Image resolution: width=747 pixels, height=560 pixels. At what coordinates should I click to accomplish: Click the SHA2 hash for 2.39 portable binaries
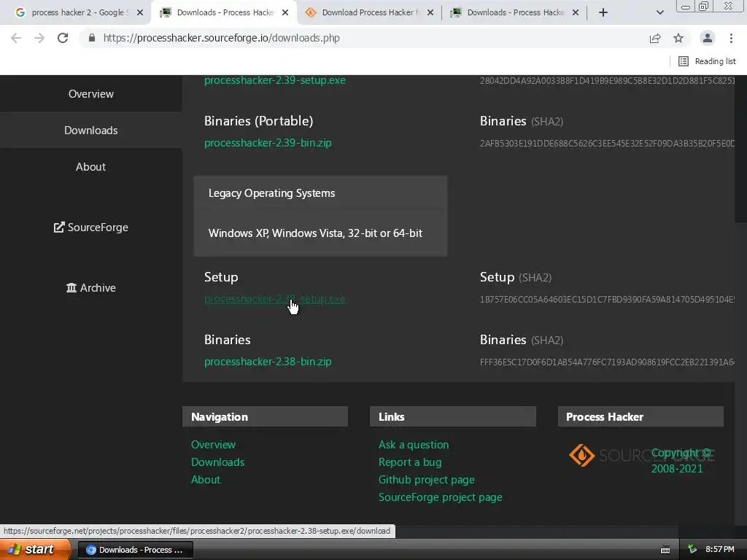click(607, 144)
